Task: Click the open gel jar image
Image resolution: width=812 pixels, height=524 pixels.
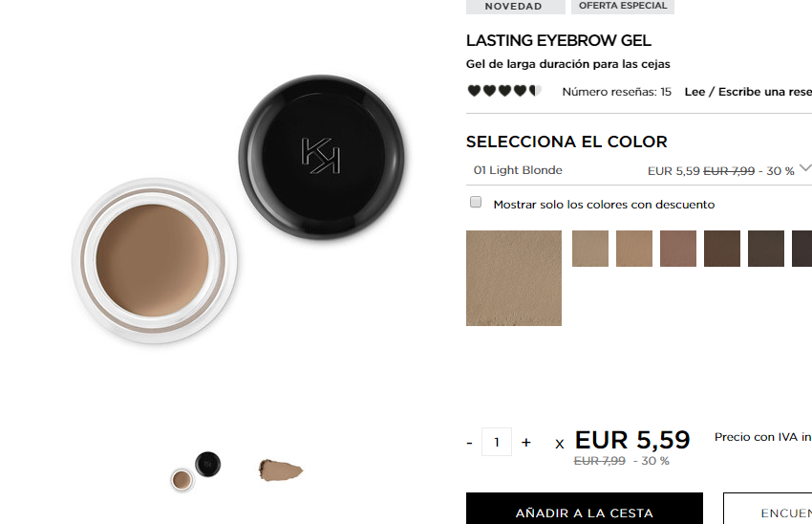Action: 155,261
